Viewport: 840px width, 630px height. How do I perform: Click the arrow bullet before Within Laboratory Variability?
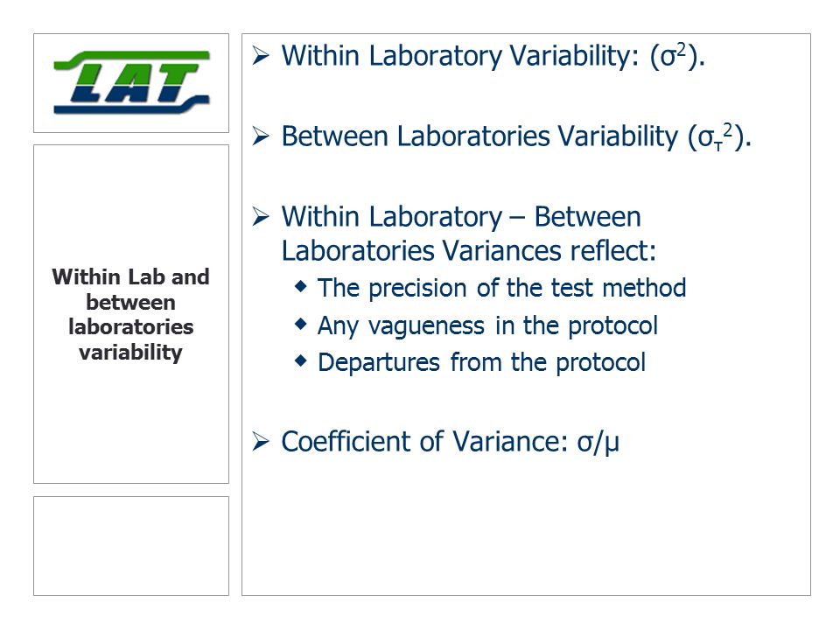[x=261, y=55]
